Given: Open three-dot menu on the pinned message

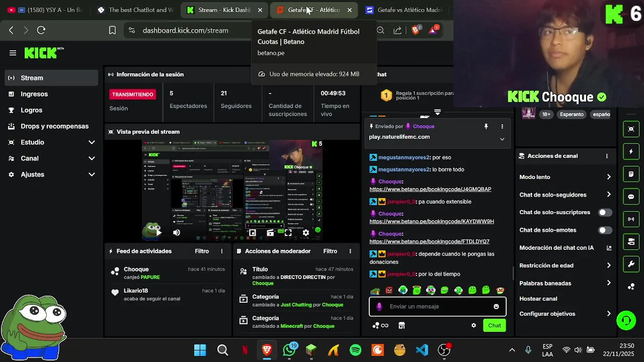Looking at the screenshot, I should tap(502, 126).
